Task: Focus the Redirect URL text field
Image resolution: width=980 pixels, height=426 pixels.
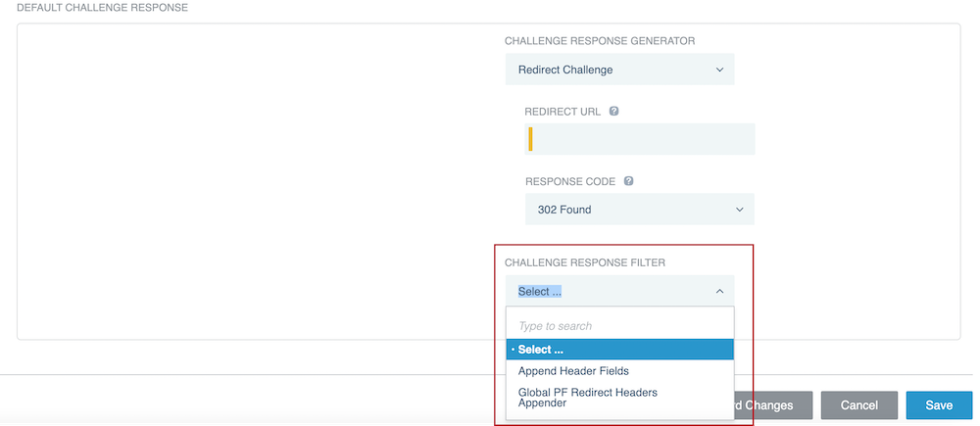Action: pos(640,139)
